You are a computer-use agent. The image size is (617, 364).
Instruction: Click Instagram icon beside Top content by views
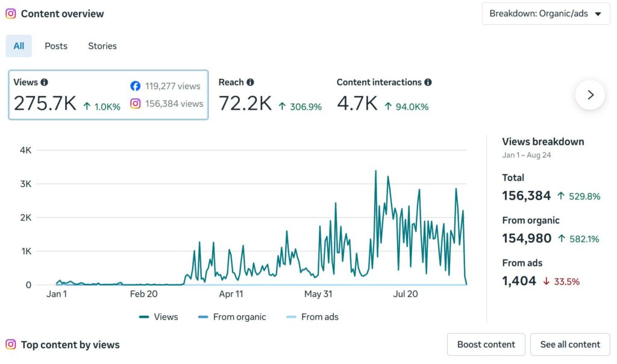pyautogui.click(x=11, y=344)
